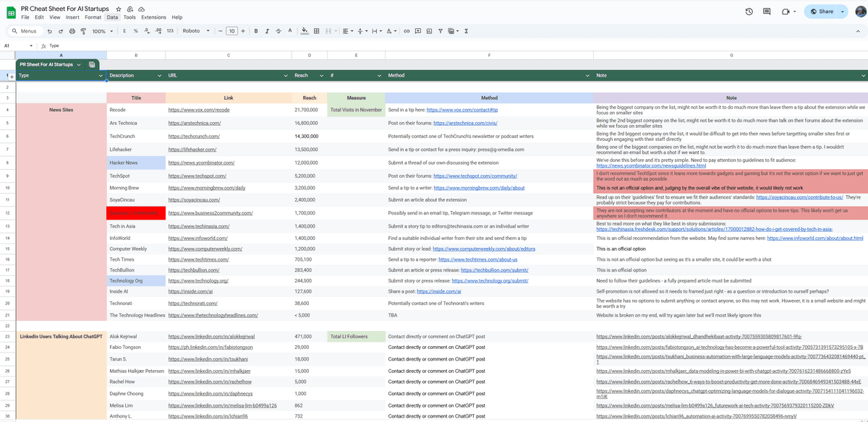This screenshot has height=422, width=868.
Task: Open the Google Sheets home icon
Action: coord(11,12)
